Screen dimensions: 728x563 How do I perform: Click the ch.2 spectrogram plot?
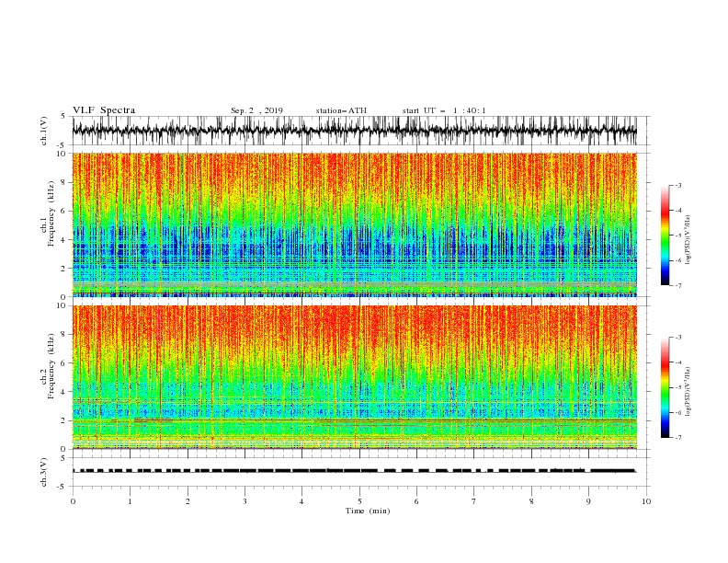click(x=354, y=377)
